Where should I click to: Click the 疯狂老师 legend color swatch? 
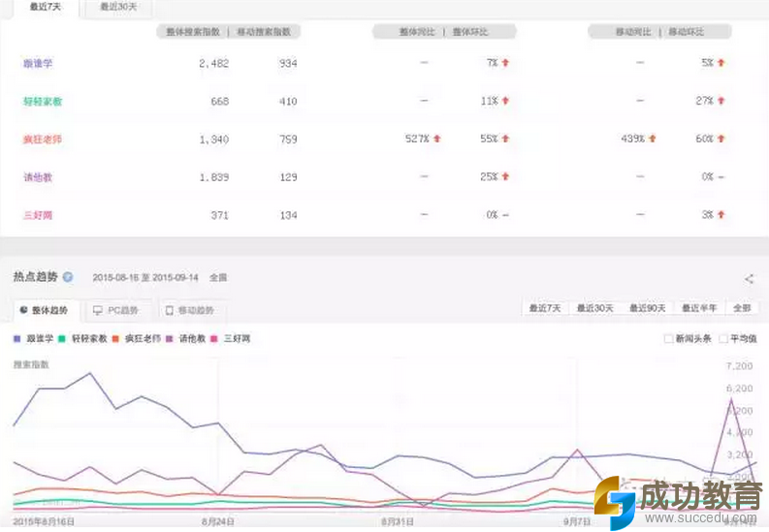tap(115, 339)
